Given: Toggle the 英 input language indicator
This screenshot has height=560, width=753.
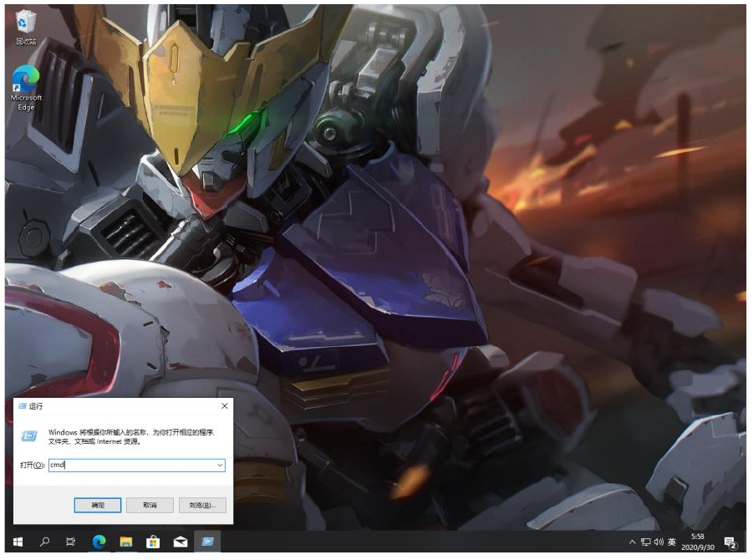Looking at the screenshot, I should click(672, 542).
